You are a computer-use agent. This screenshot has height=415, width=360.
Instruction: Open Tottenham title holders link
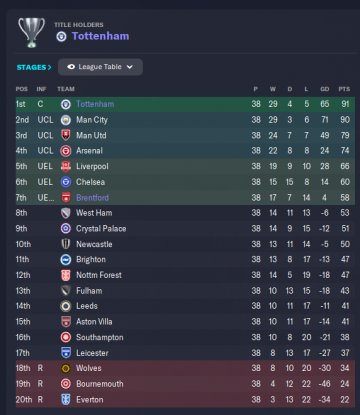[100, 36]
